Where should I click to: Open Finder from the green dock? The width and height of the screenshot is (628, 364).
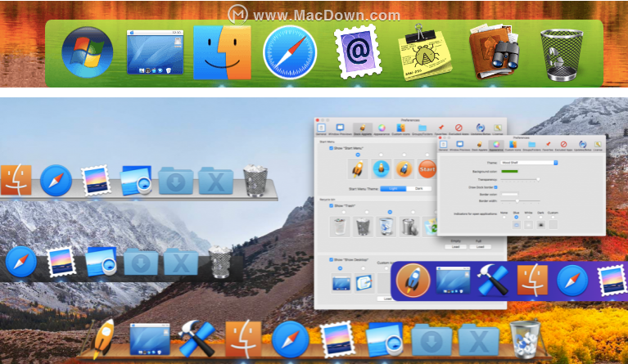pyautogui.click(x=222, y=53)
